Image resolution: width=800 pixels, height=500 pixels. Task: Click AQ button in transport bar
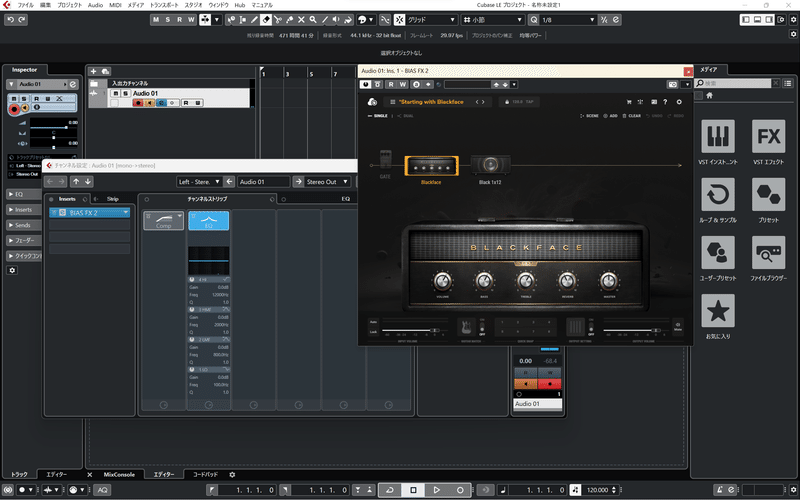click(103, 490)
